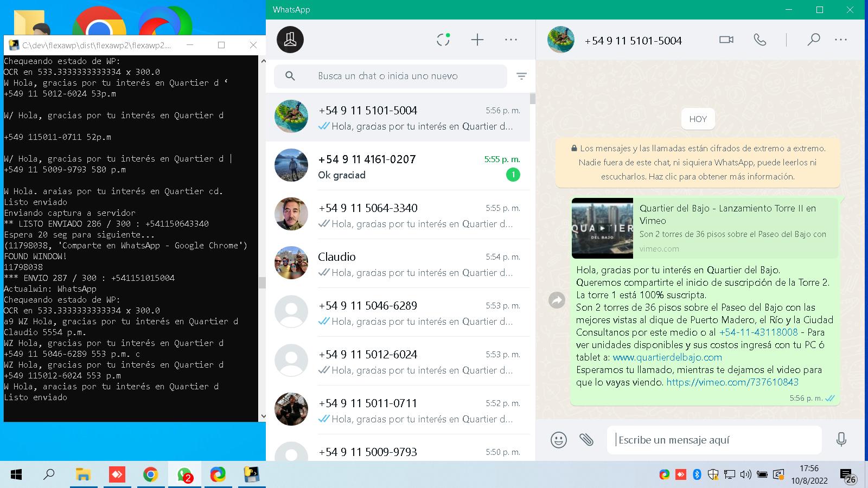Viewport: 868px width, 488px height.
Task: Open the emoji picker
Action: tap(558, 440)
